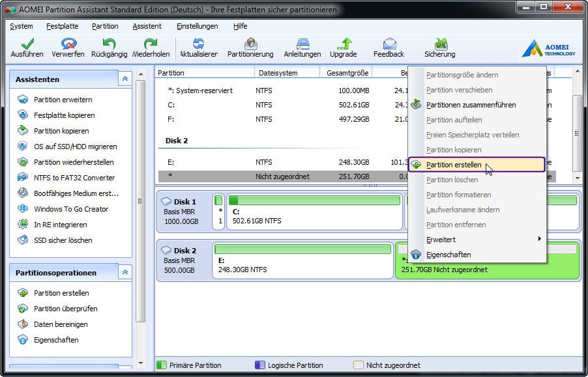The width and height of the screenshot is (588, 377).
Task: Expand the Erweitert submenu arrow
Action: coord(539,239)
